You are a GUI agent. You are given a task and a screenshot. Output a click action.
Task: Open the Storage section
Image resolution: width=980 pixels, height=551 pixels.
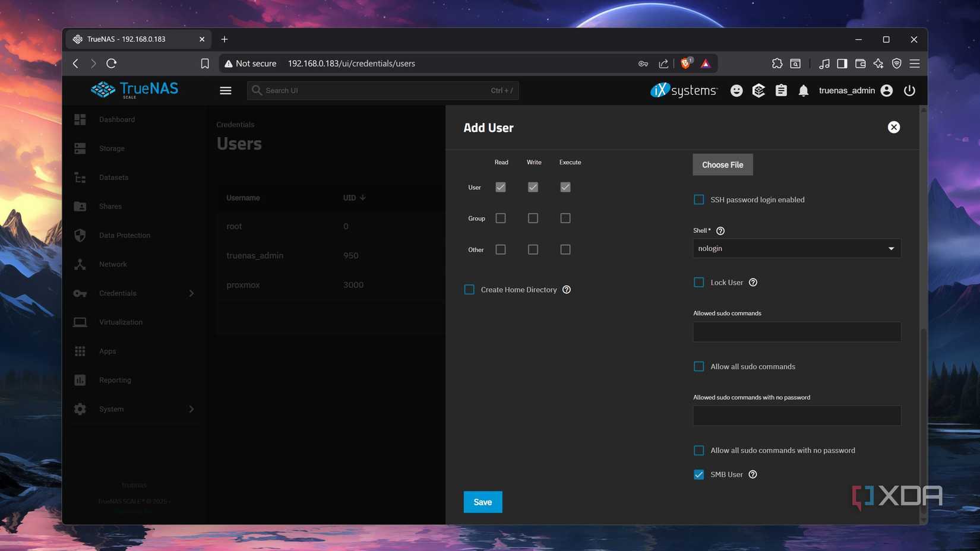(111, 148)
